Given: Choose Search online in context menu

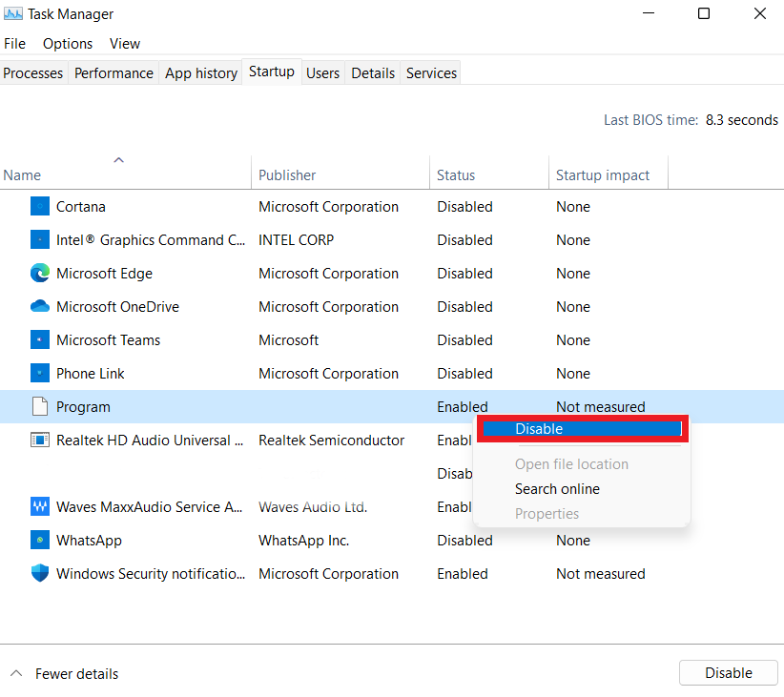Looking at the screenshot, I should (557, 488).
